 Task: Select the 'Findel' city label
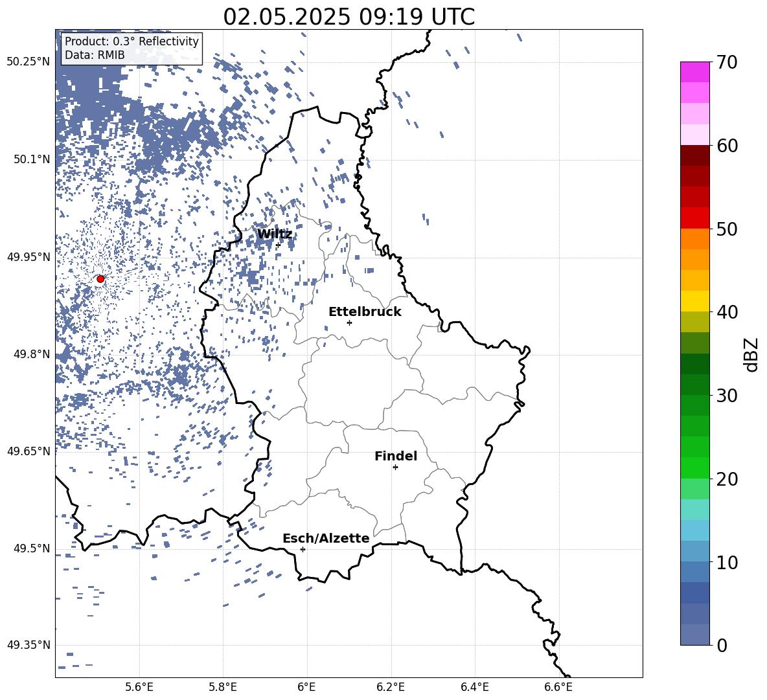pos(396,456)
